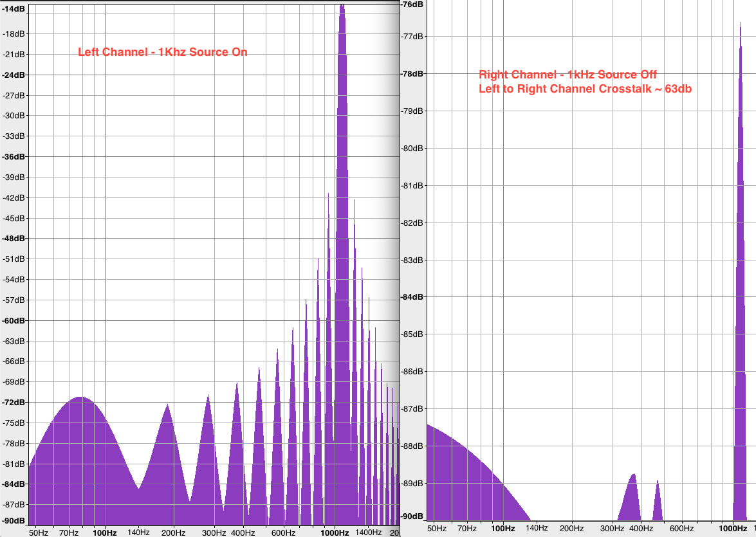
Task: Click the -72dB axis label
Action: tap(14, 402)
